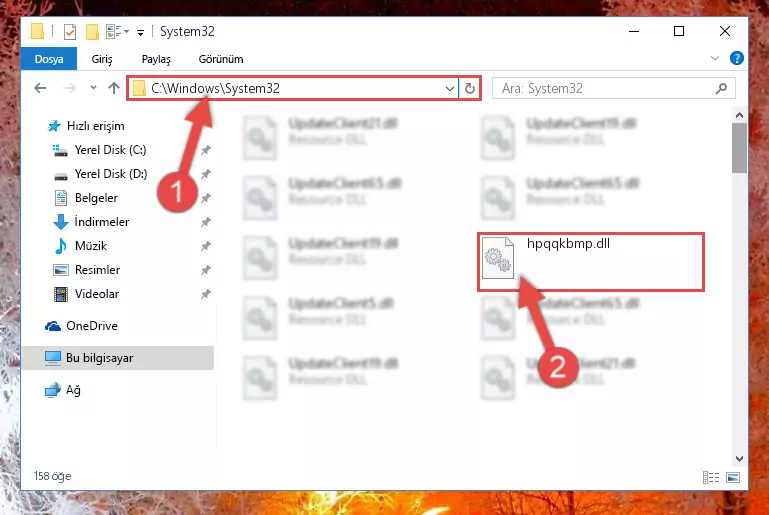This screenshot has height=515, width=769.
Task: Click the pin icon beside İndirmeler
Action: pyautogui.click(x=205, y=222)
